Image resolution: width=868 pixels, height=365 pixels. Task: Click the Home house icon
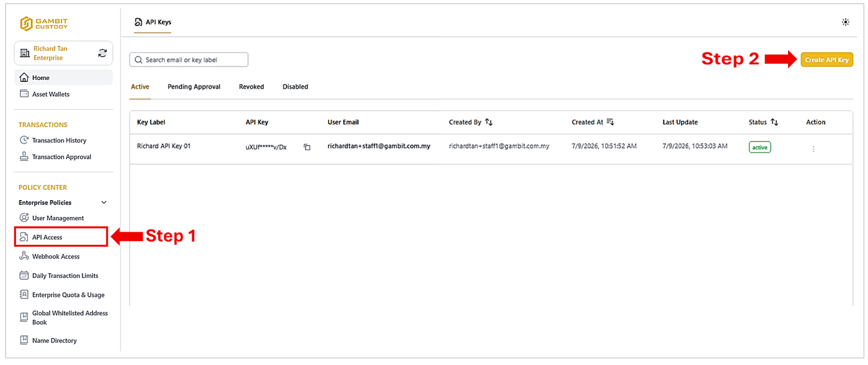[24, 77]
